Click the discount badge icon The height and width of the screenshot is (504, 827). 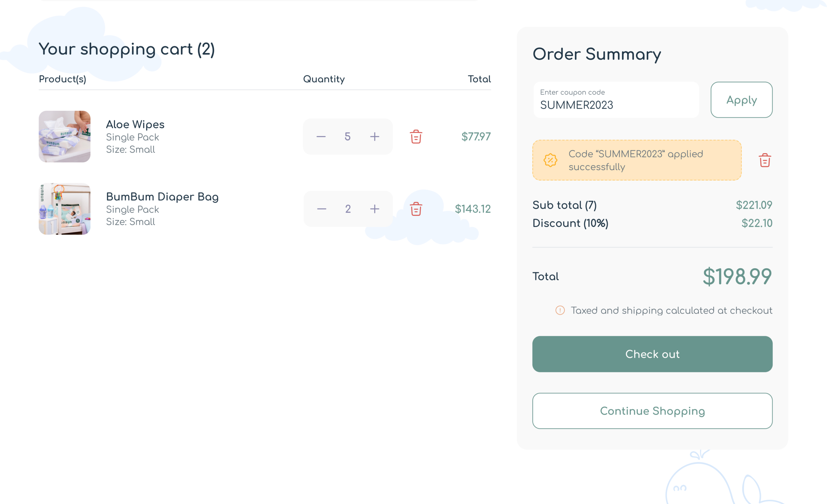tap(550, 160)
